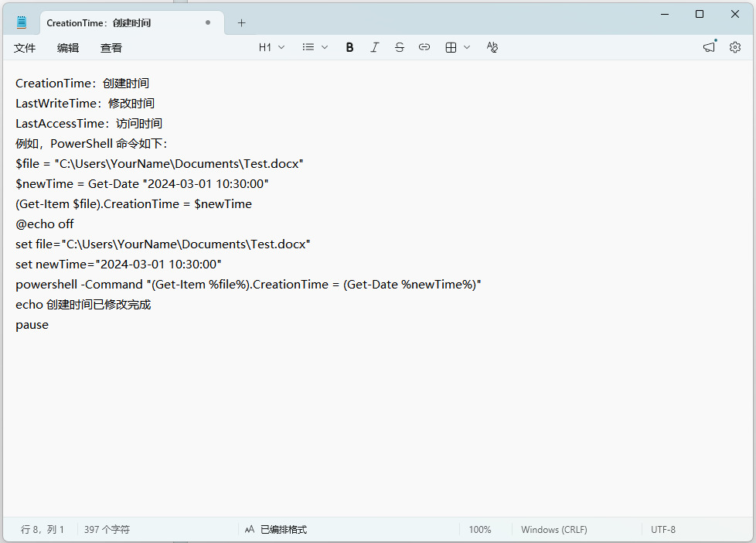This screenshot has height=543, width=756.
Task: Maximize the Notepad window
Action: (x=700, y=15)
